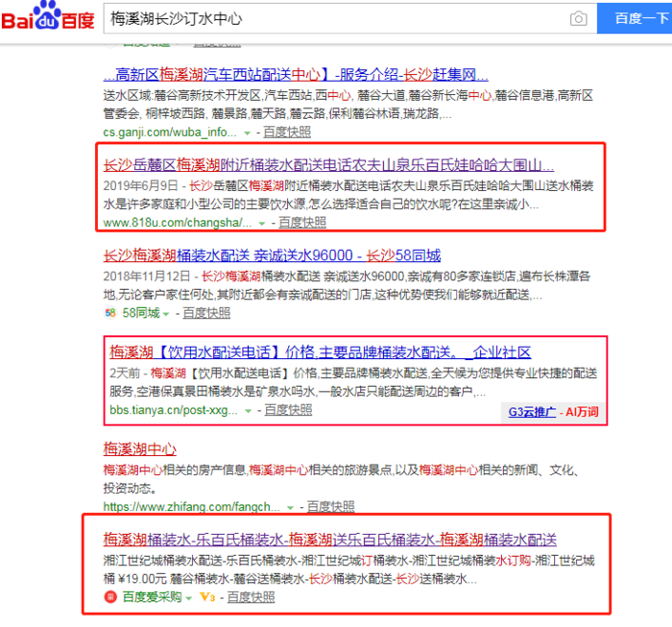The image size is (672, 627).
Task: Click the bbs.tianya.cn/post-xxg URL text
Action: pyautogui.click(x=174, y=410)
